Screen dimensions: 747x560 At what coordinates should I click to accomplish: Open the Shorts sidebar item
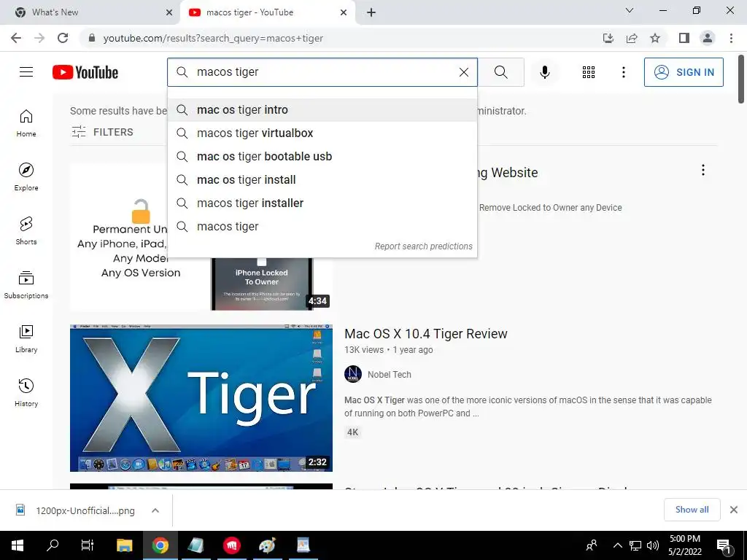(26, 231)
